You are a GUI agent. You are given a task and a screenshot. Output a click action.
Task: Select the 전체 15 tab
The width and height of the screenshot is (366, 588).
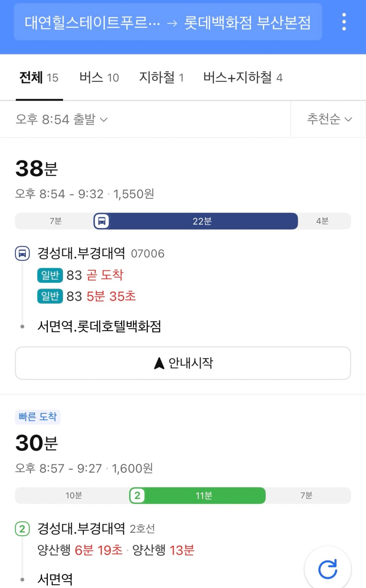click(x=39, y=78)
